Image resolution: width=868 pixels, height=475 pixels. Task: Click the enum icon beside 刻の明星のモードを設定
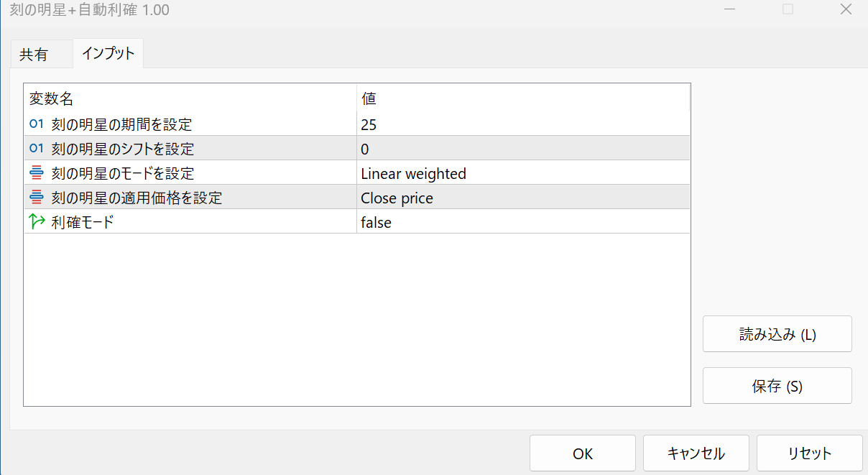tap(37, 173)
